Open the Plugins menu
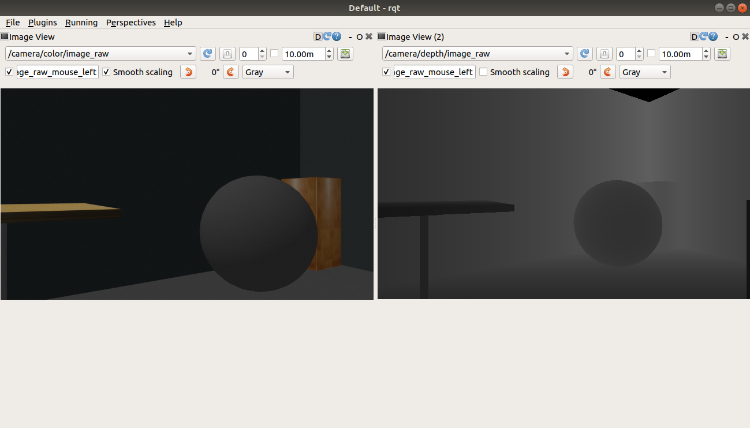 click(x=43, y=22)
